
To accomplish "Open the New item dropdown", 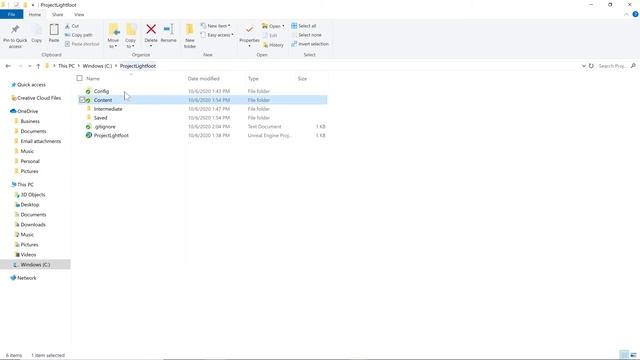I will [216, 26].
